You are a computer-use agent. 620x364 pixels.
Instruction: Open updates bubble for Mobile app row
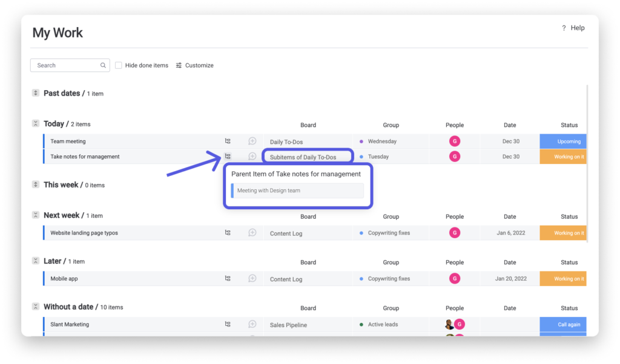click(x=252, y=279)
